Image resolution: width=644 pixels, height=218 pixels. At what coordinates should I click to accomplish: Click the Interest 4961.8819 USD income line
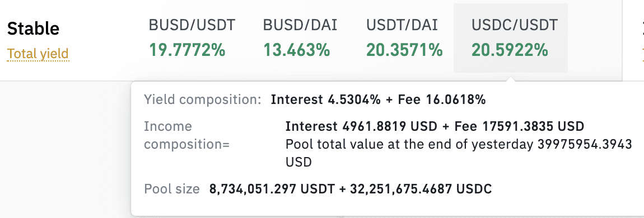435,126
